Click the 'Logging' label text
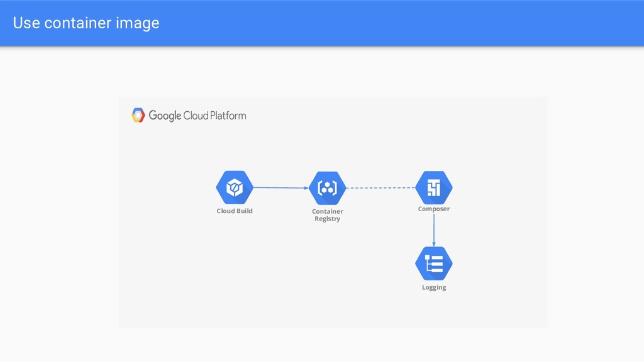This screenshot has height=362, width=644. [x=434, y=287]
